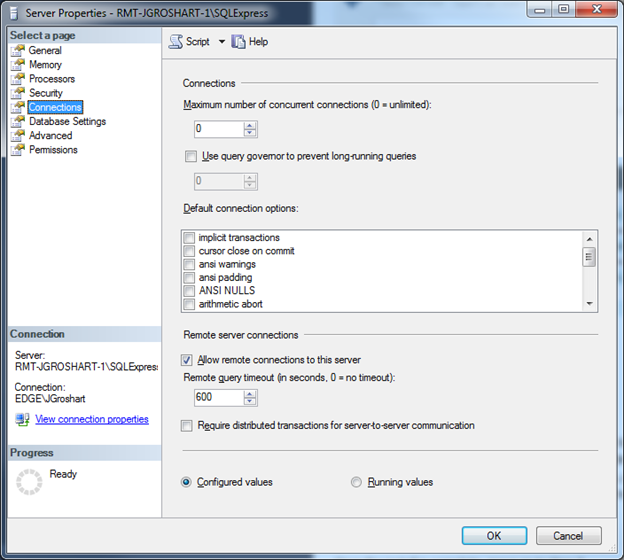Select the Permissions page

(53, 150)
